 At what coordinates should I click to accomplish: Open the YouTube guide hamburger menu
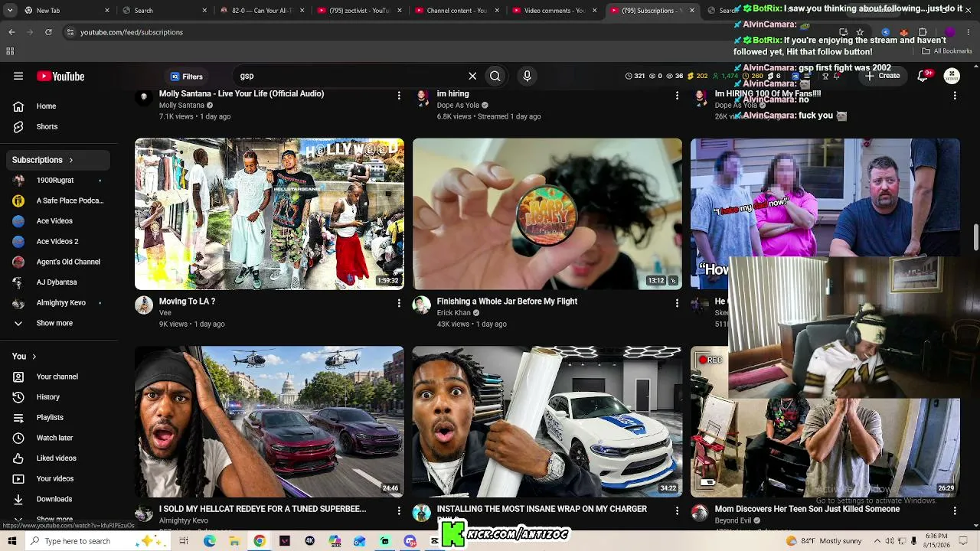click(x=18, y=76)
